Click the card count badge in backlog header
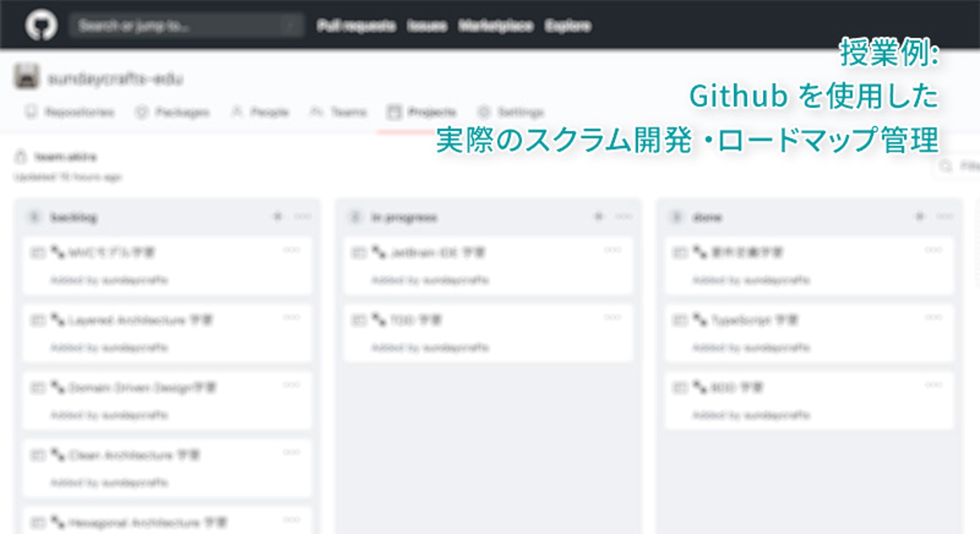Screen dimensions: 980x534 pos(34,217)
